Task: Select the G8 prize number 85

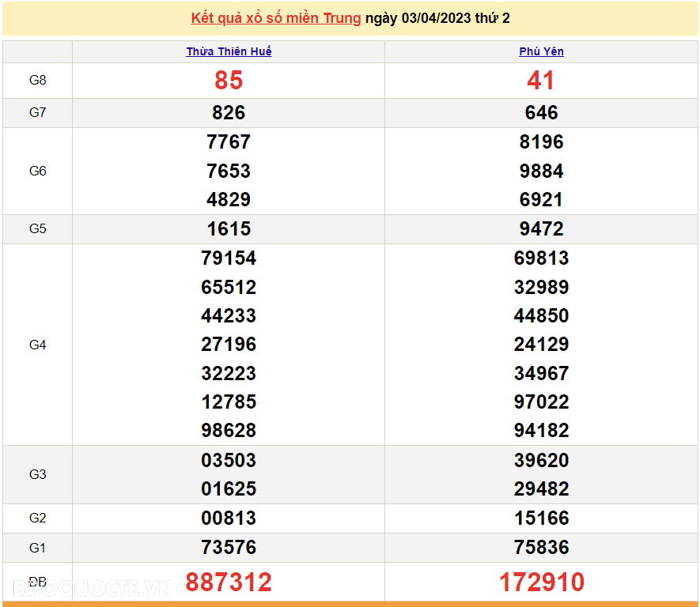Action: coord(228,80)
